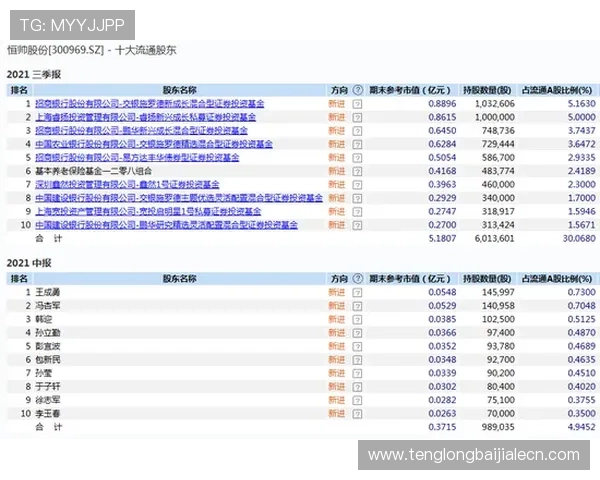This screenshot has height=480, width=600.
Task: Click the question icon in the 729,444 shares row
Action: click(357, 144)
